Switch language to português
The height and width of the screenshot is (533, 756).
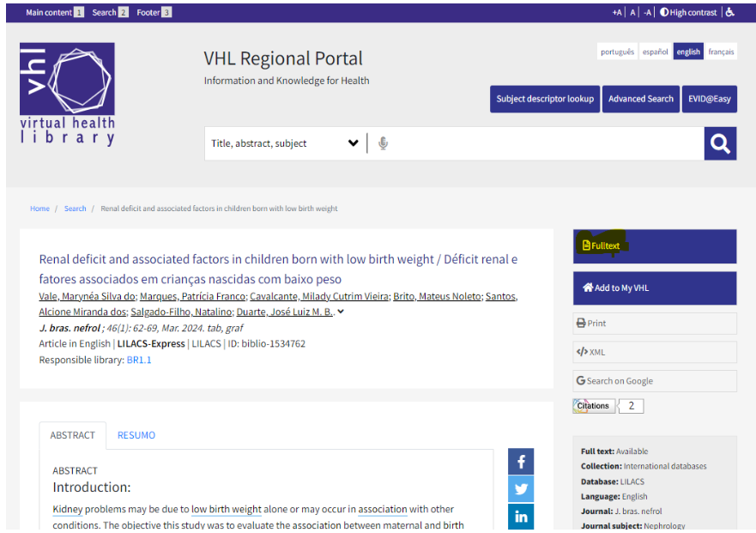tap(617, 51)
